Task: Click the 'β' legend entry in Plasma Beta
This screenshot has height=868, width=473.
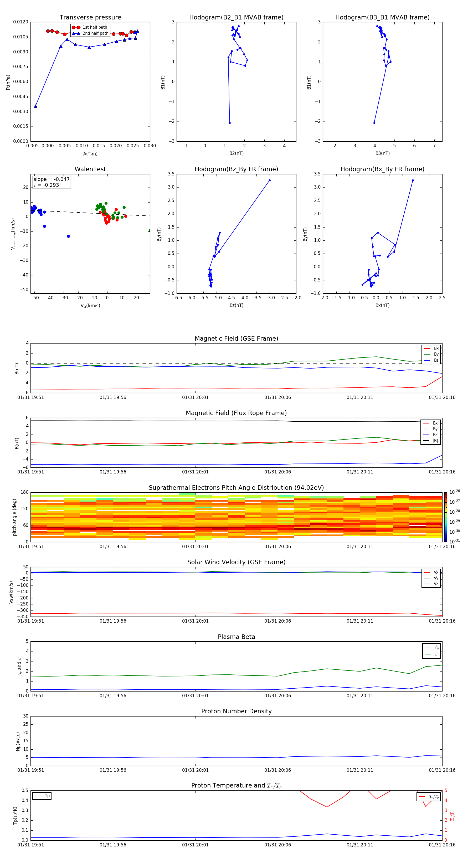Action: 431,654
